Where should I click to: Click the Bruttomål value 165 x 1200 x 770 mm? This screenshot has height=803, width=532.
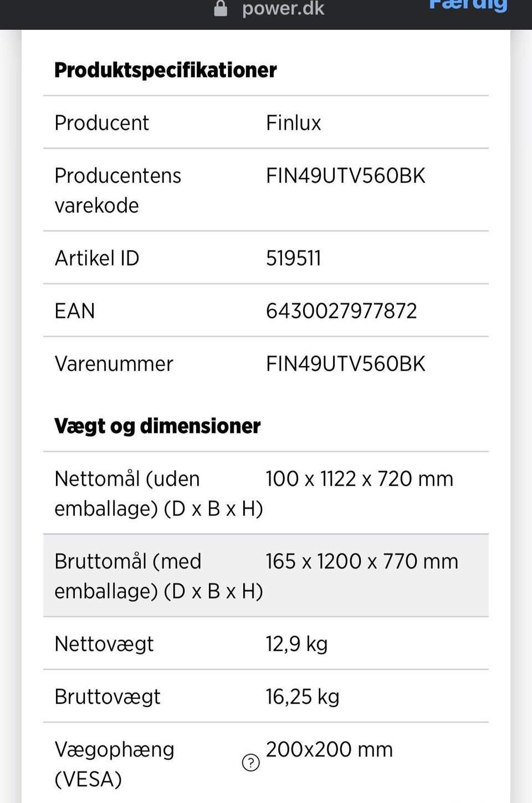(361, 561)
